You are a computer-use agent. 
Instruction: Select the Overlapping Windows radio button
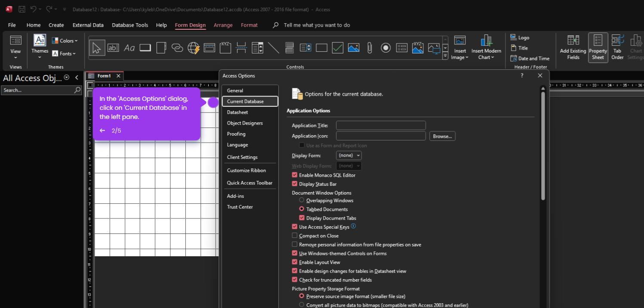tap(302, 200)
